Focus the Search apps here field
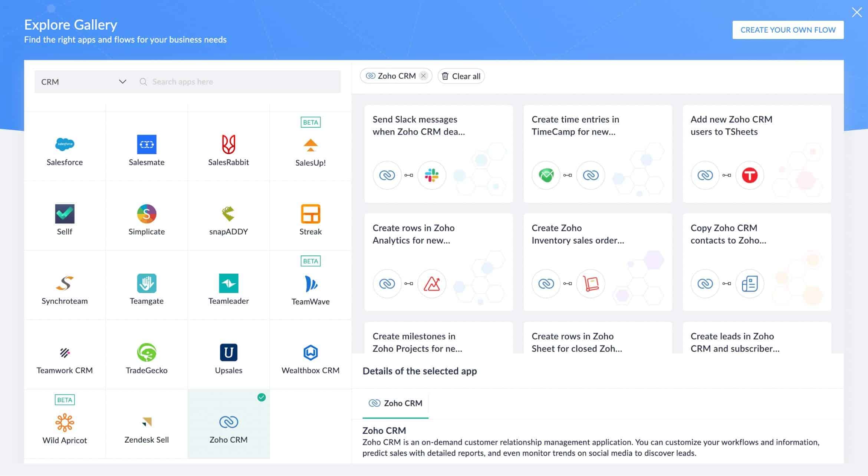Viewport: 868px width, 476px height. pos(237,82)
